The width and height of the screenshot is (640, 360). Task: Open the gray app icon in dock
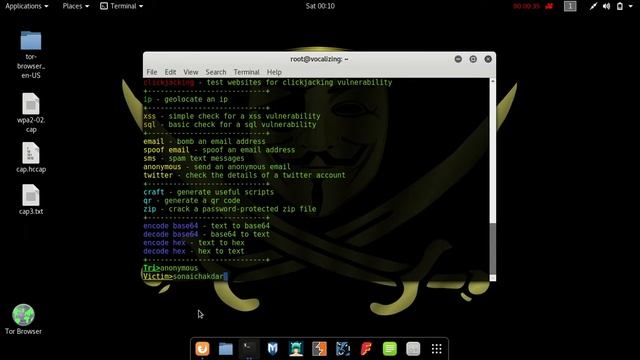pos(413,349)
